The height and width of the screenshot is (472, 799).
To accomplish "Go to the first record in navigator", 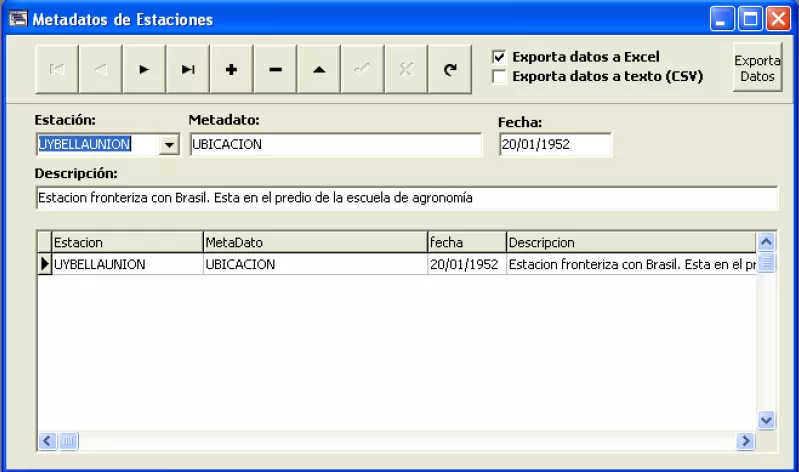I will pyautogui.click(x=57, y=69).
